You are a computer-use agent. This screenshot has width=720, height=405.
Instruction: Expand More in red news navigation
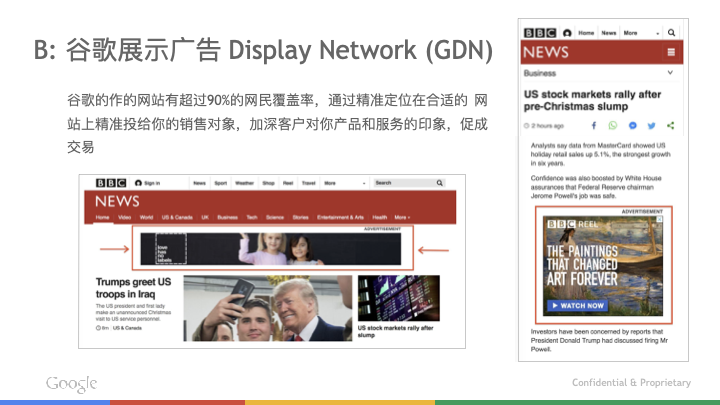(x=402, y=217)
